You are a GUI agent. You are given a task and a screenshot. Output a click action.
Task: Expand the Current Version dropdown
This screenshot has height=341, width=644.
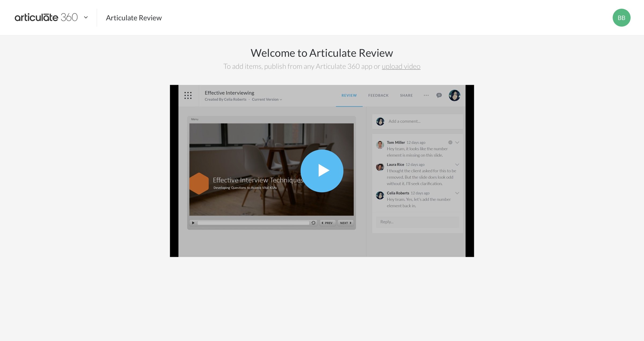pos(267,100)
